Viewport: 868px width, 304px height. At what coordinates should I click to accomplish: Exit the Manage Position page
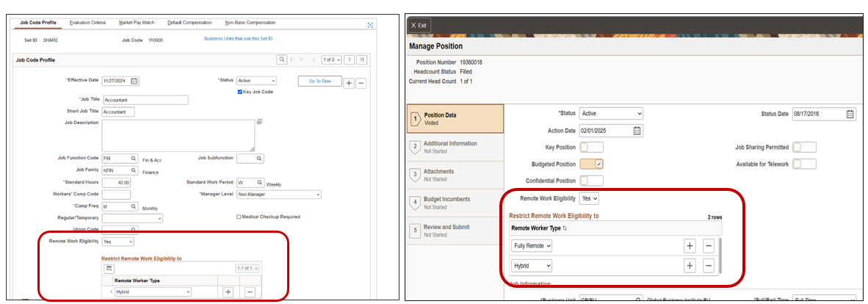tap(419, 25)
